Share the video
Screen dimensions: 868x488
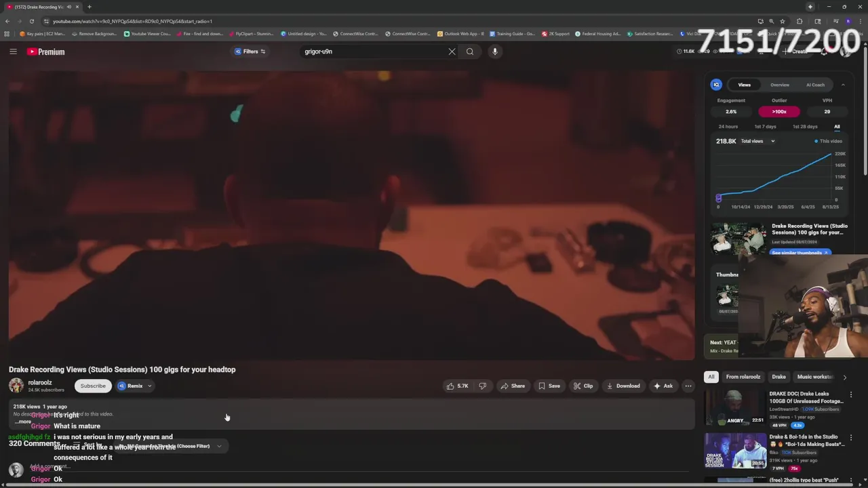(513, 386)
